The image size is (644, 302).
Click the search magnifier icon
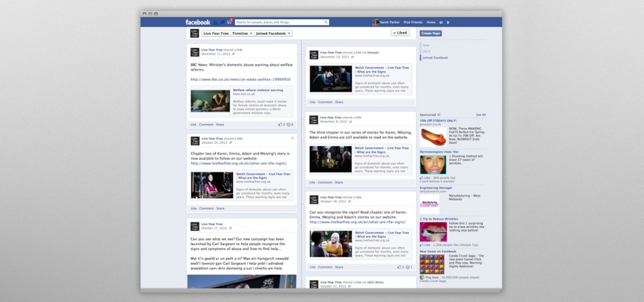(326, 22)
